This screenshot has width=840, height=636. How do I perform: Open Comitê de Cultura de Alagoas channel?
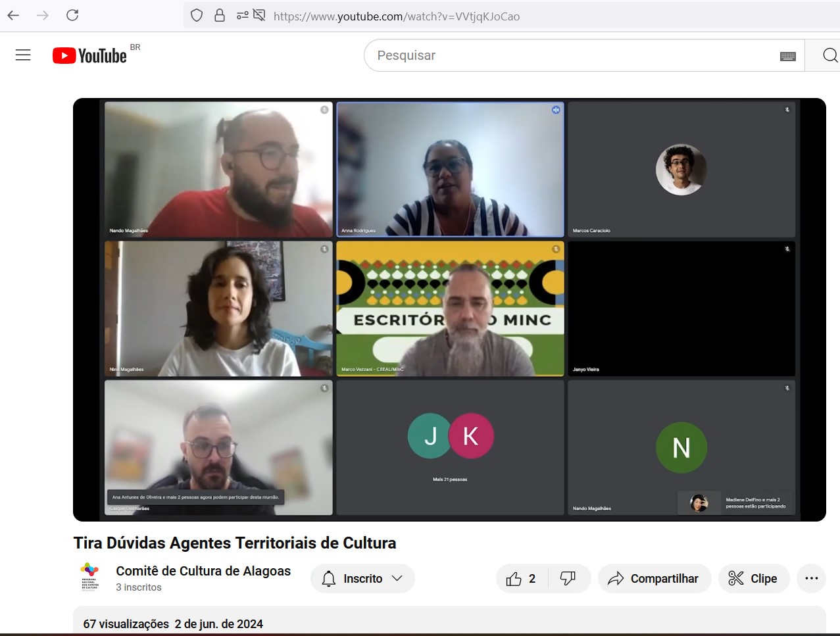click(203, 571)
